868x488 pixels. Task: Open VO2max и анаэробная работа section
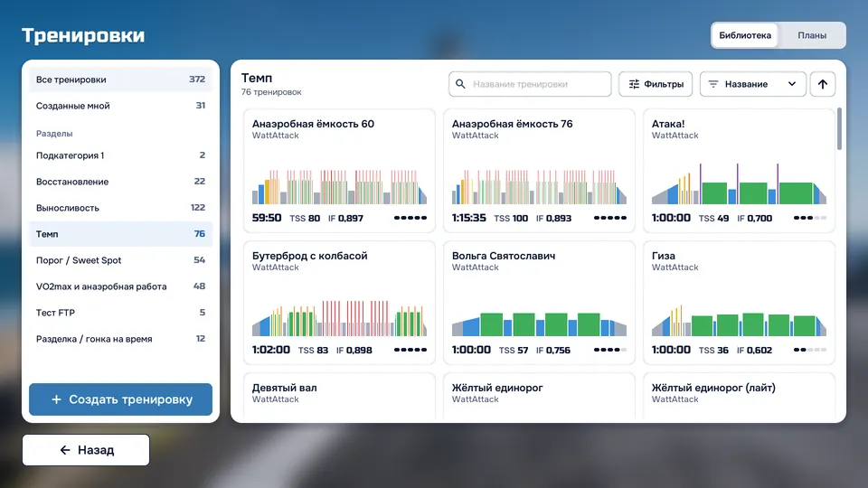click(x=120, y=286)
